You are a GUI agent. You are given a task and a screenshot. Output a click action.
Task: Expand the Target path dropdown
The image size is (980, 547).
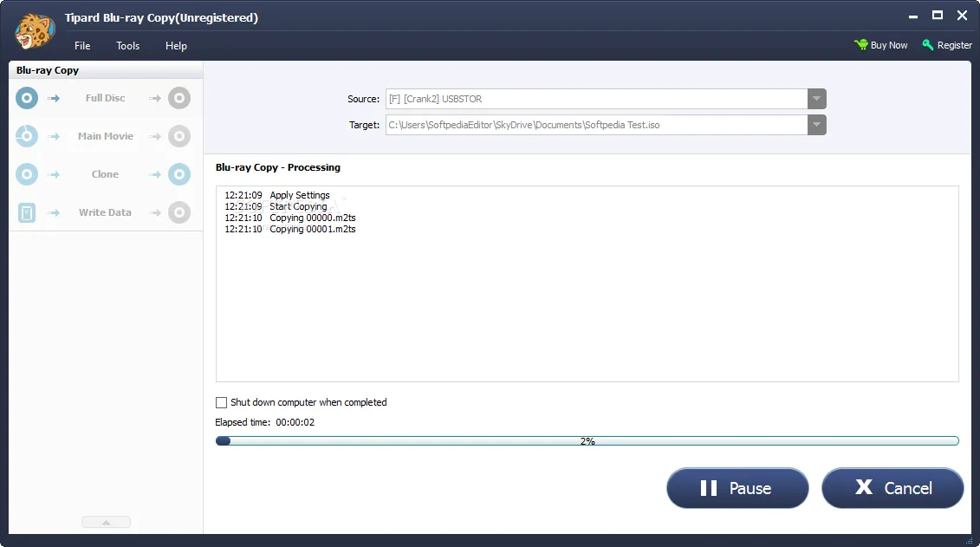[x=817, y=125]
